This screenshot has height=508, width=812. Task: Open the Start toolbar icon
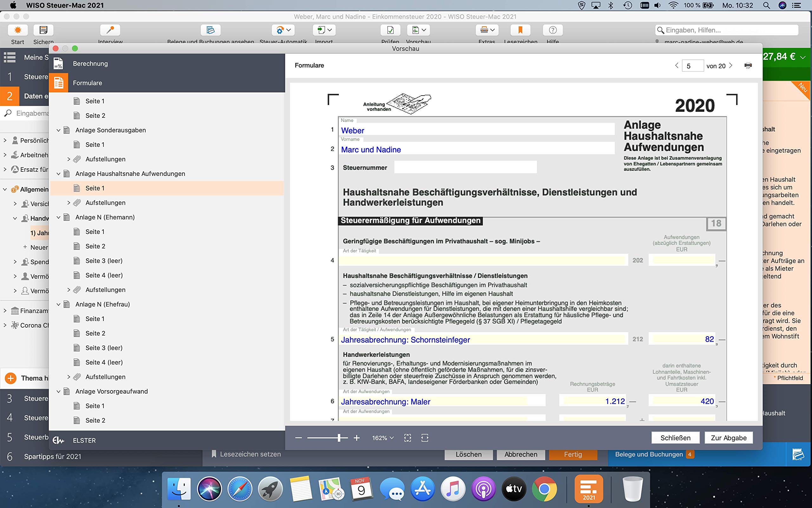click(17, 30)
